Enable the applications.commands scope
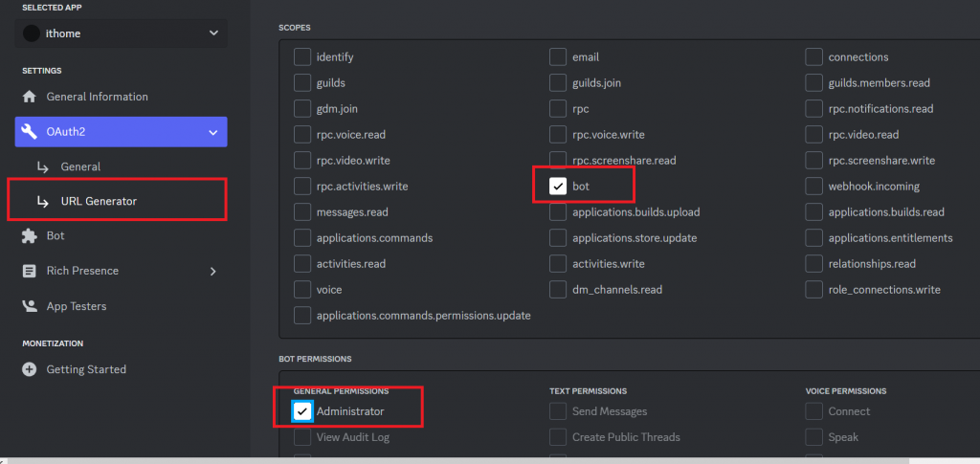This screenshot has width=980, height=464. 302,238
